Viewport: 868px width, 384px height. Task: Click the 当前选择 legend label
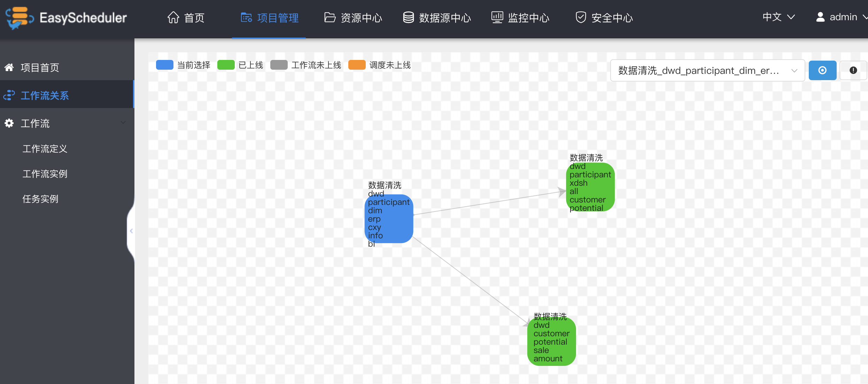(194, 65)
